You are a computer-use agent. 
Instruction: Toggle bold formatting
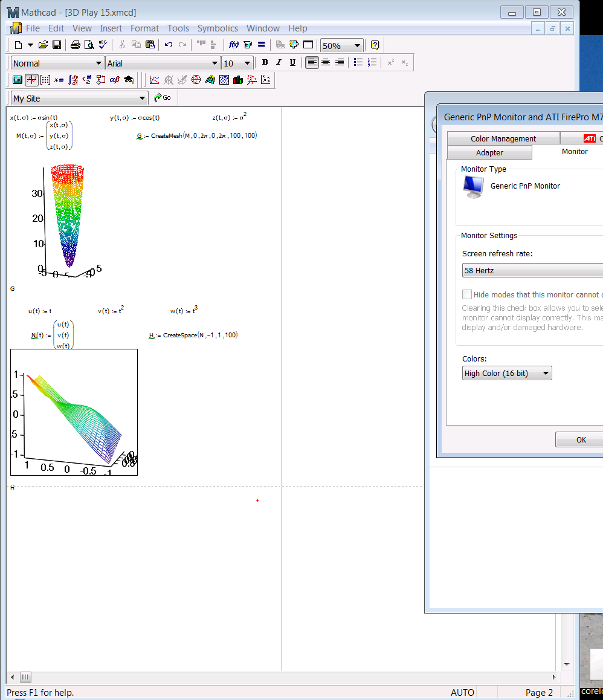(265, 62)
